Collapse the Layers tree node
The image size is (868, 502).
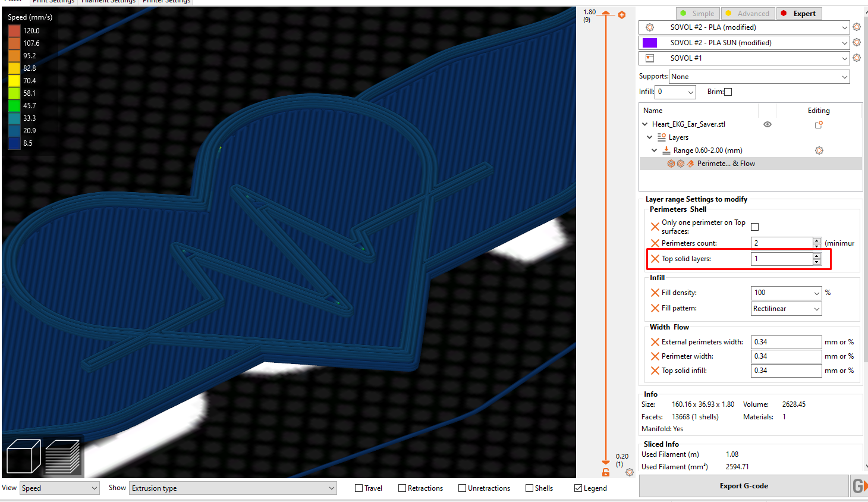(x=650, y=137)
